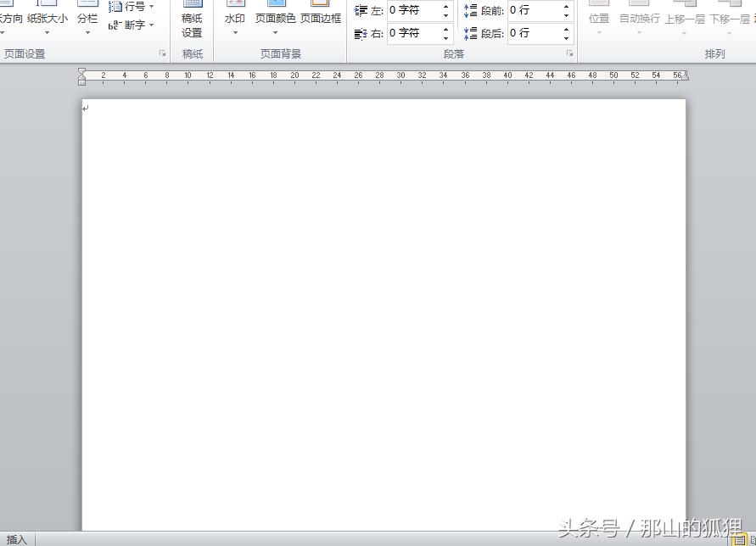
Task: Increase 段前 spacing with up stepper arrow
Action: tap(566, 6)
